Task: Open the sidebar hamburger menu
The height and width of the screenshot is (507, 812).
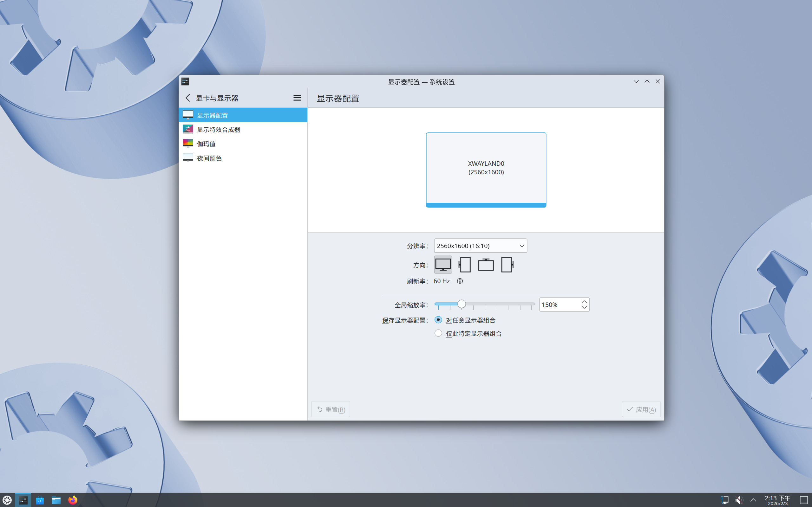Action: (x=297, y=98)
